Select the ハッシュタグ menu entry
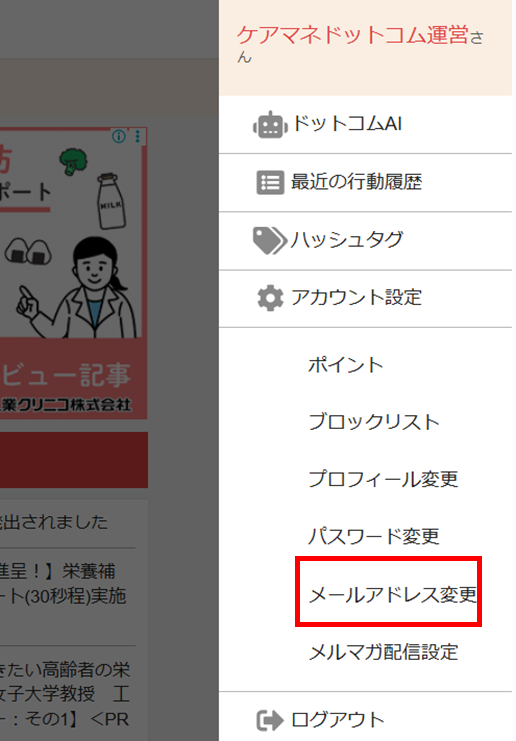 click(x=365, y=241)
